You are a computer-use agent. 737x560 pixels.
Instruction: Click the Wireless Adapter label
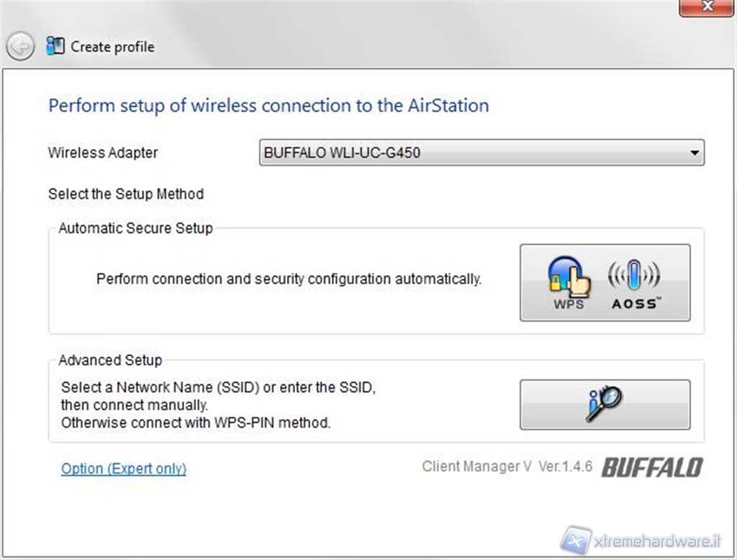coord(103,153)
